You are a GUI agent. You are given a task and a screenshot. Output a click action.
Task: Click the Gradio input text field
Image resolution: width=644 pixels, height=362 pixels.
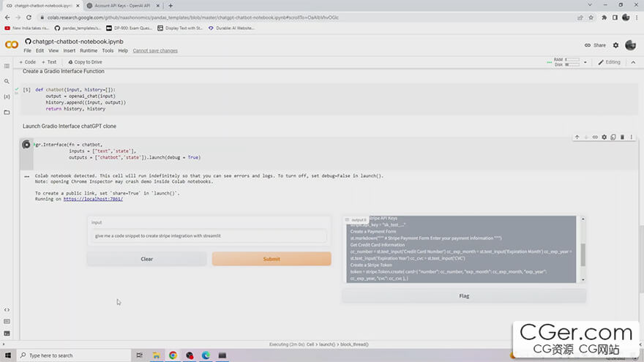click(x=209, y=235)
